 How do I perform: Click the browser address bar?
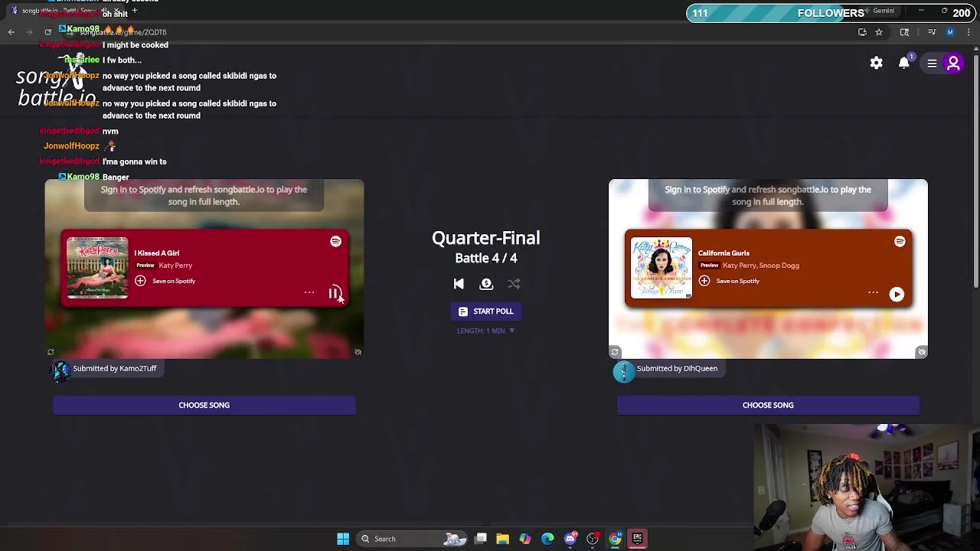click(459, 32)
